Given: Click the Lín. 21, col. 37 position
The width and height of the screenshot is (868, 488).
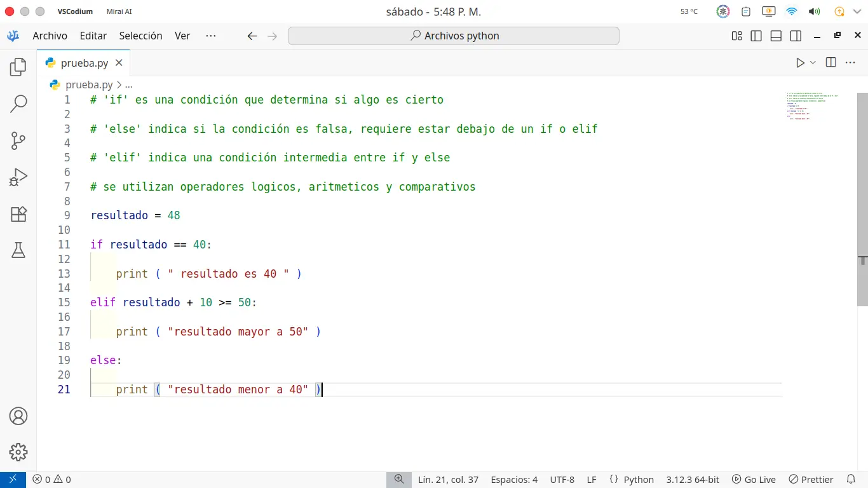Looking at the screenshot, I should click(448, 480).
